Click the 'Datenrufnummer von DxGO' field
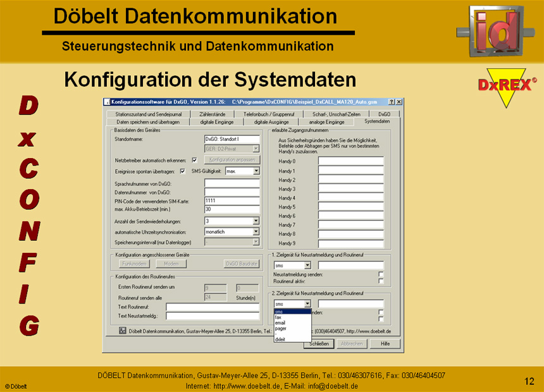 232,192
